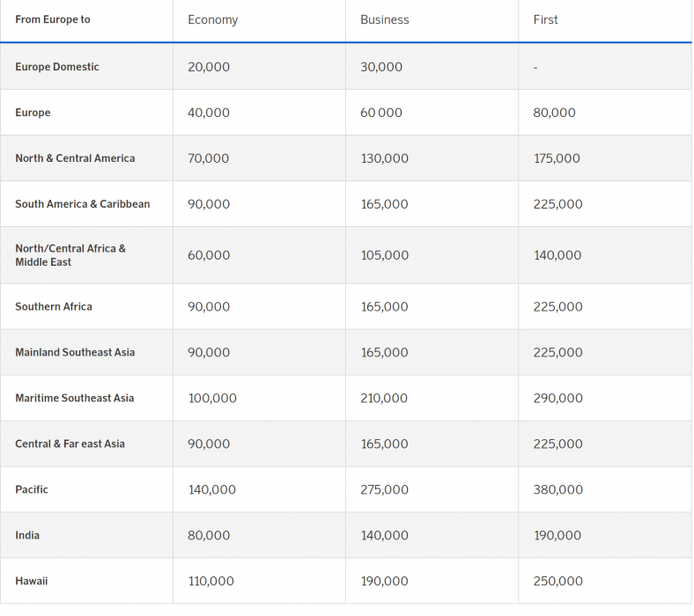This screenshot has height=616, width=694.
Task: Select the 20,000 Economy value
Action: (x=209, y=67)
